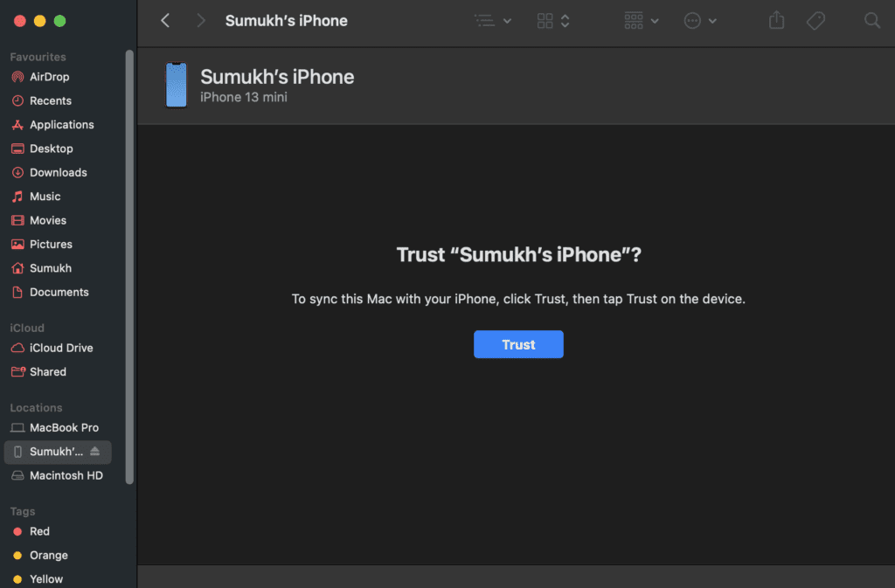The image size is (895, 588).
Task: Open search with magnifier icon
Action: click(871, 20)
